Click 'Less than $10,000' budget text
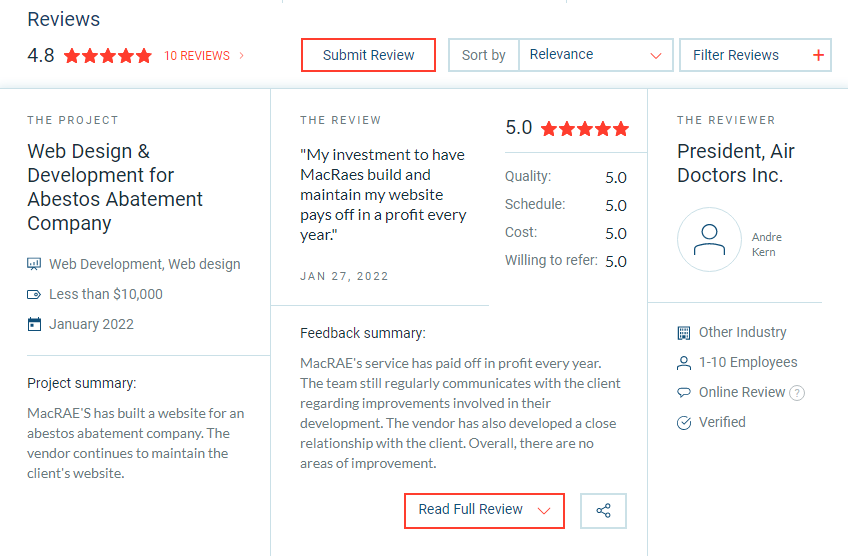This screenshot has width=848, height=556. coord(106,294)
